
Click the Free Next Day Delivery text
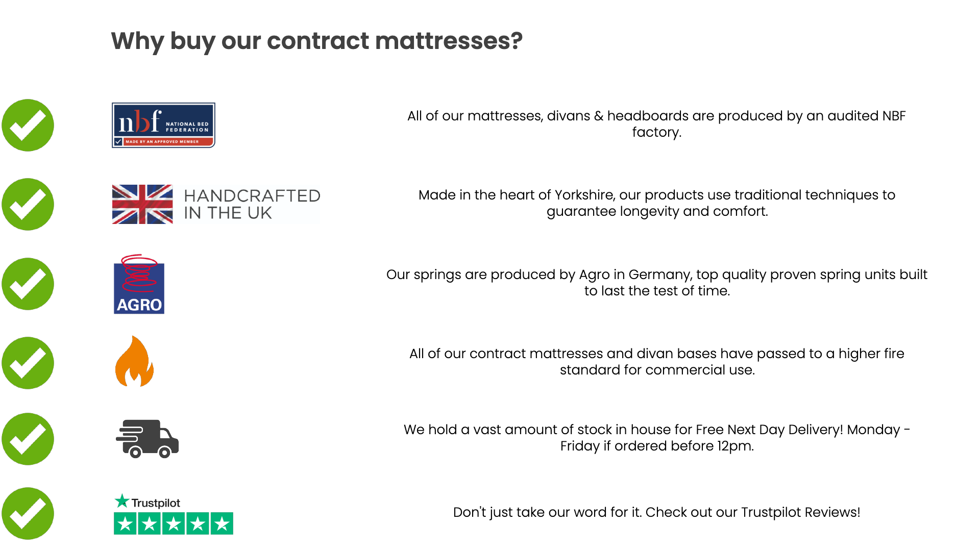[656, 438]
